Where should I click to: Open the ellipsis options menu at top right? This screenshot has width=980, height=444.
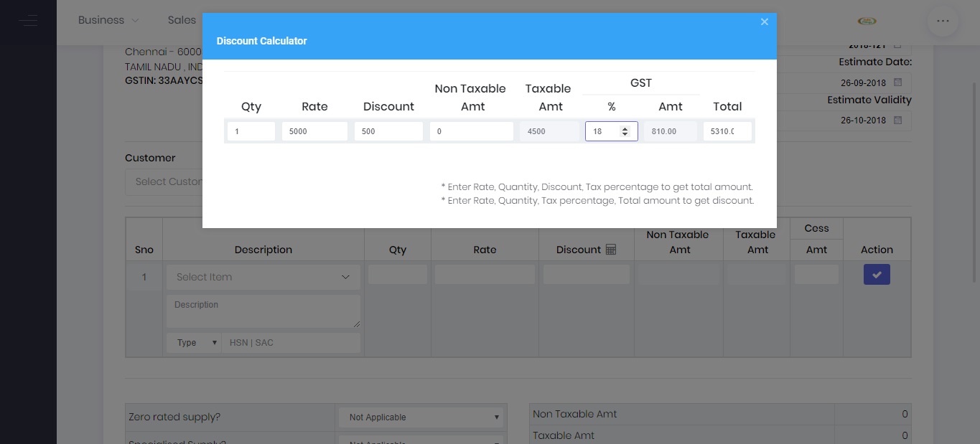(942, 21)
